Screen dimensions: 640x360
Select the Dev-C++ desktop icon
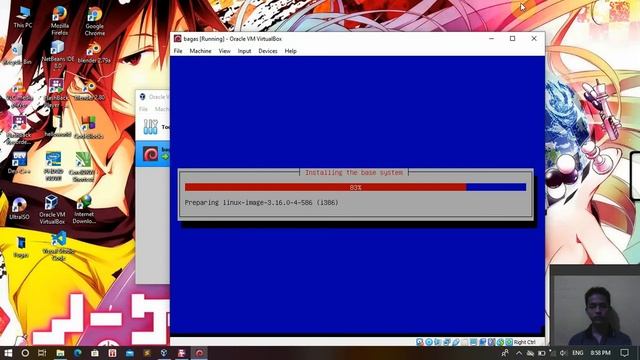click(19, 163)
